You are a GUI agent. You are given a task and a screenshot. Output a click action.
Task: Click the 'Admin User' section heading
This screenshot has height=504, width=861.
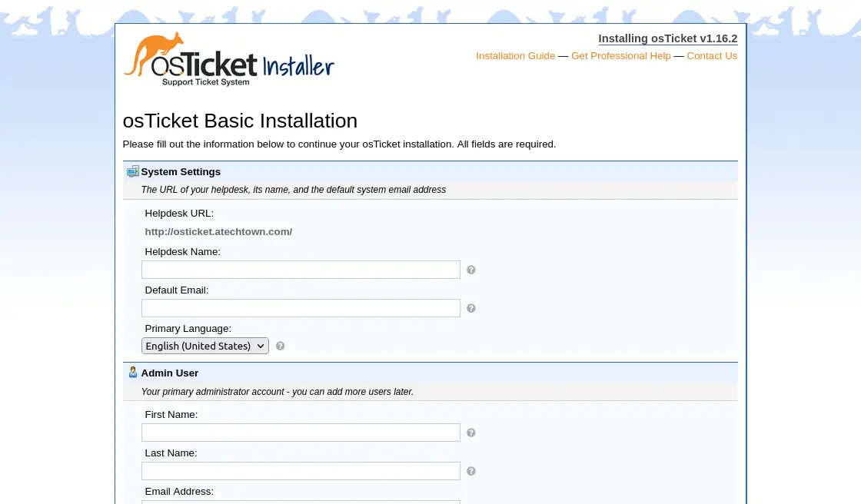170,373
